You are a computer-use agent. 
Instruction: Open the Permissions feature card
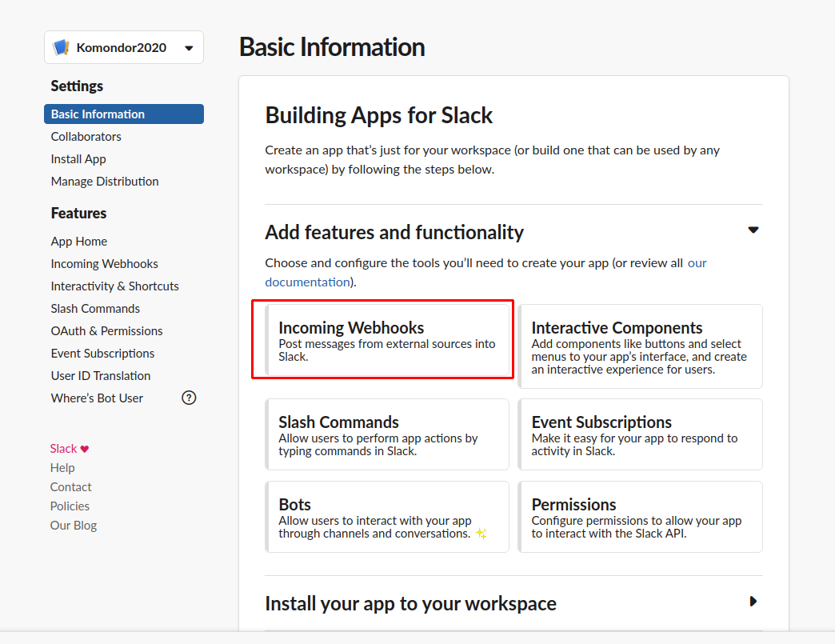click(640, 517)
